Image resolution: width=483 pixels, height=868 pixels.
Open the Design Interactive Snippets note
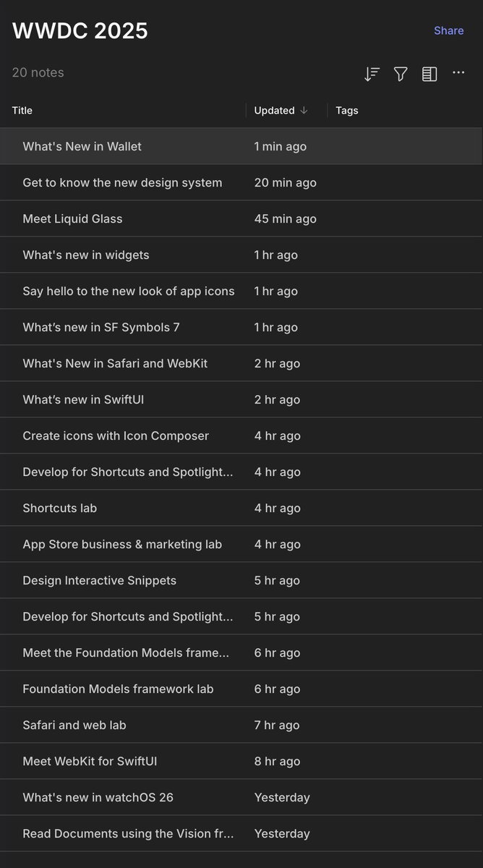pos(241,580)
